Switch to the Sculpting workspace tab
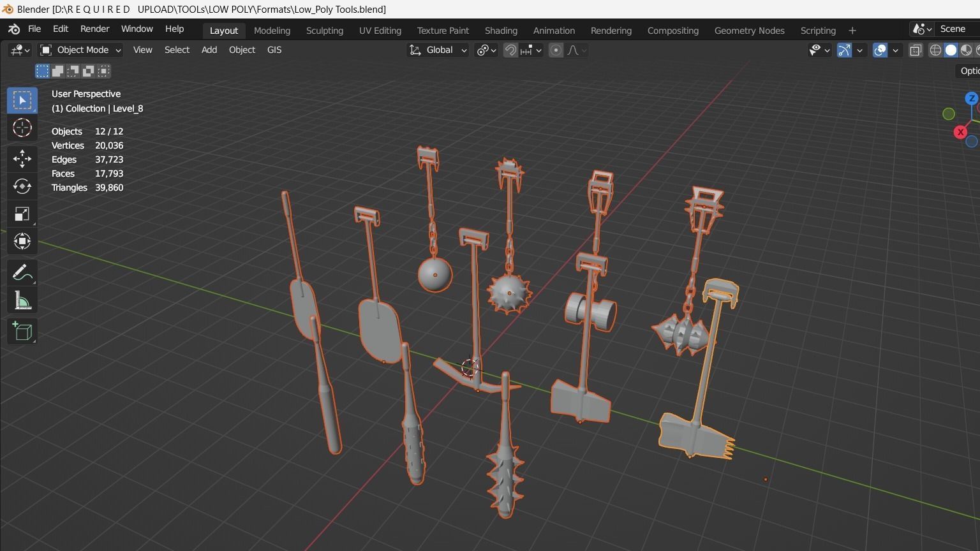 click(x=324, y=31)
